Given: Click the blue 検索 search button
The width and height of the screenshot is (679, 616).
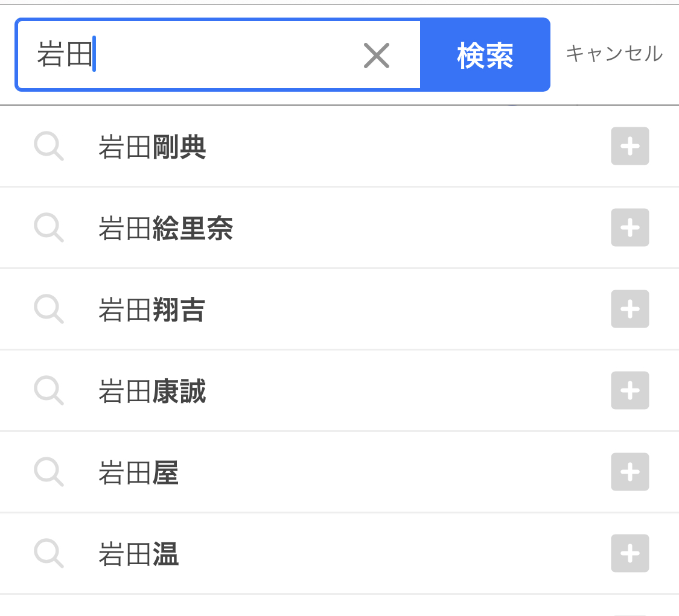Looking at the screenshot, I should click(485, 55).
